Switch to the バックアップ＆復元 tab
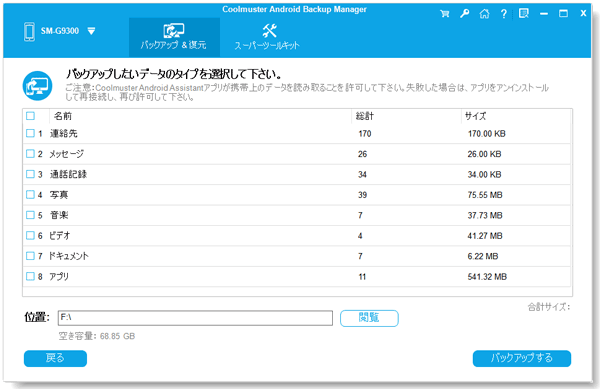Image resolution: width=600 pixels, height=389 pixels. (x=174, y=37)
